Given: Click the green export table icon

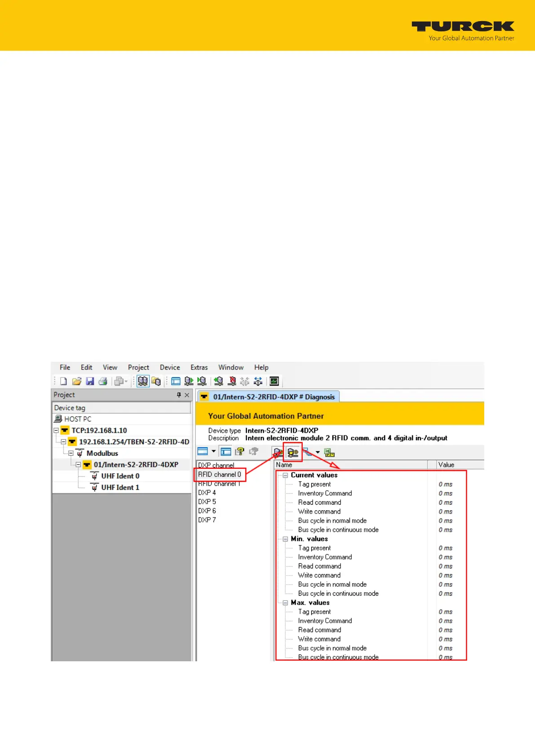Looking at the screenshot, I should 329,453.
